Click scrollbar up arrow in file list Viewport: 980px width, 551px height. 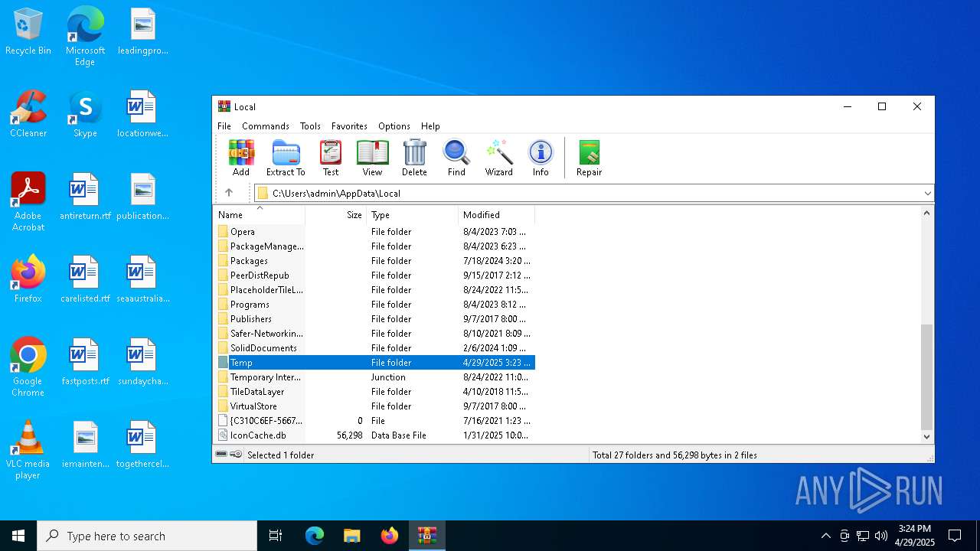(926, 213)
